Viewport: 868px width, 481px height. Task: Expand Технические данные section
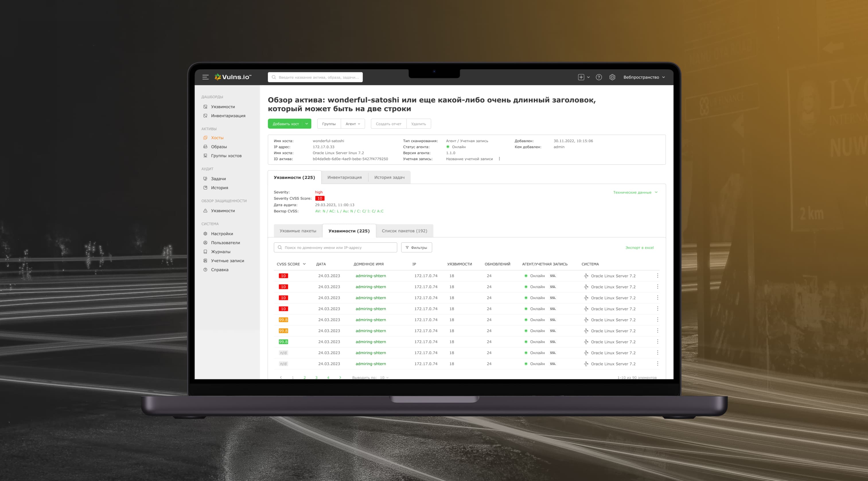pyautogui.click(x=635, y=193)
